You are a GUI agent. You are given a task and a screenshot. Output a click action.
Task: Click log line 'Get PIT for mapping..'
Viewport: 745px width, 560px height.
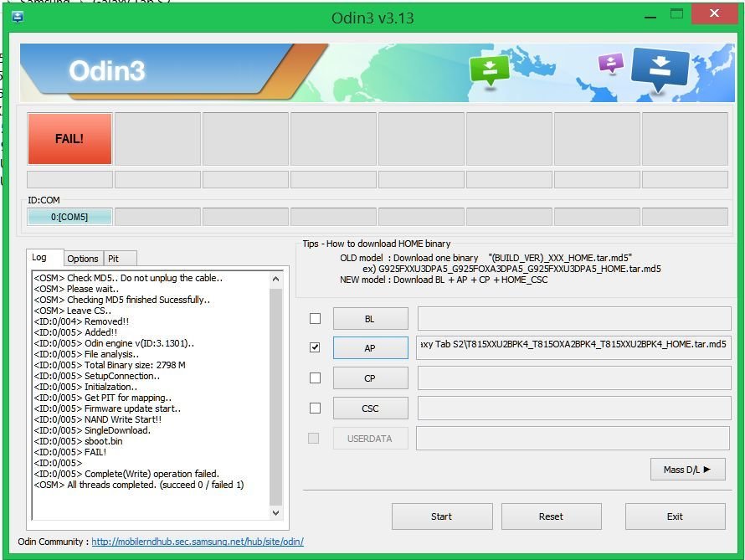pos(103,398)
